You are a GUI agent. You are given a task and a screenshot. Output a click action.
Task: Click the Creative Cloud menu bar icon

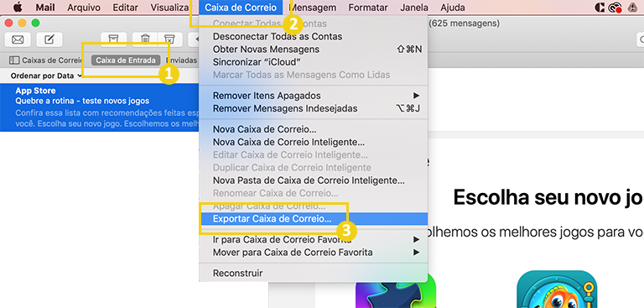pos(615,8)
